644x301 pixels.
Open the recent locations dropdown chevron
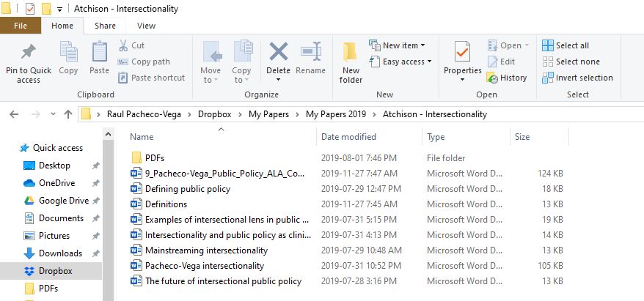point(53,114)
